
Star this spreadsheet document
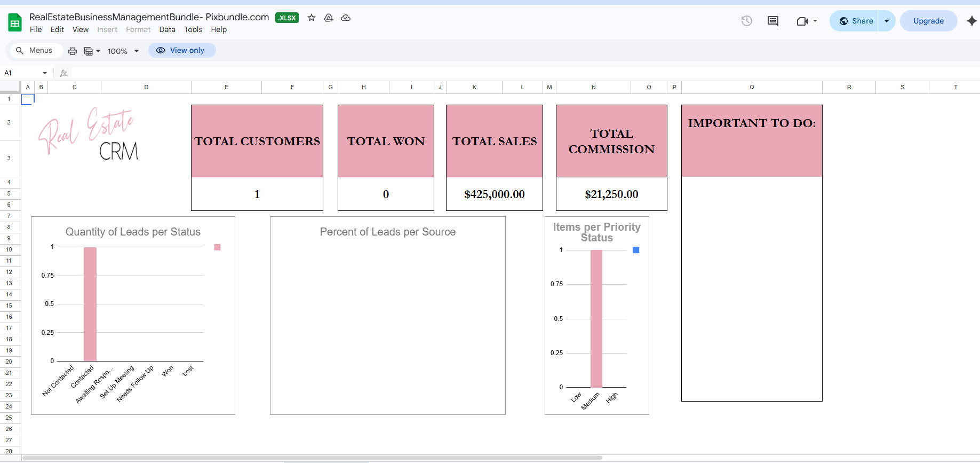tap(312, 18)
